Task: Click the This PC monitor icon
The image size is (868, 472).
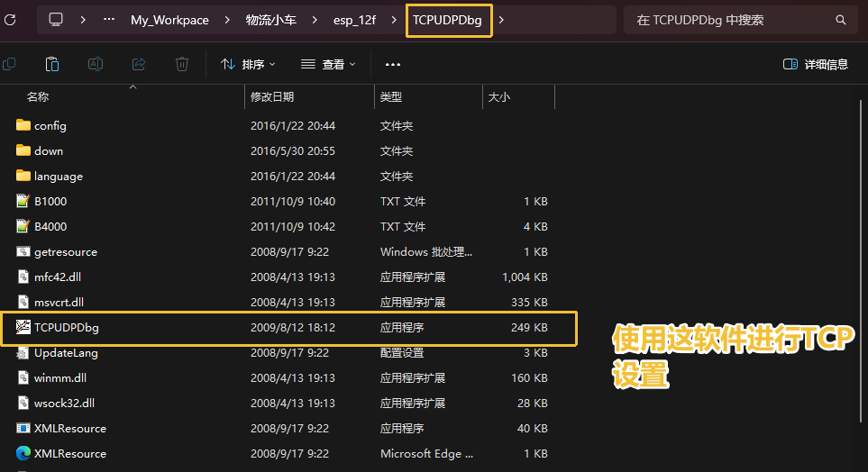Action: click(x=56, y=20)
